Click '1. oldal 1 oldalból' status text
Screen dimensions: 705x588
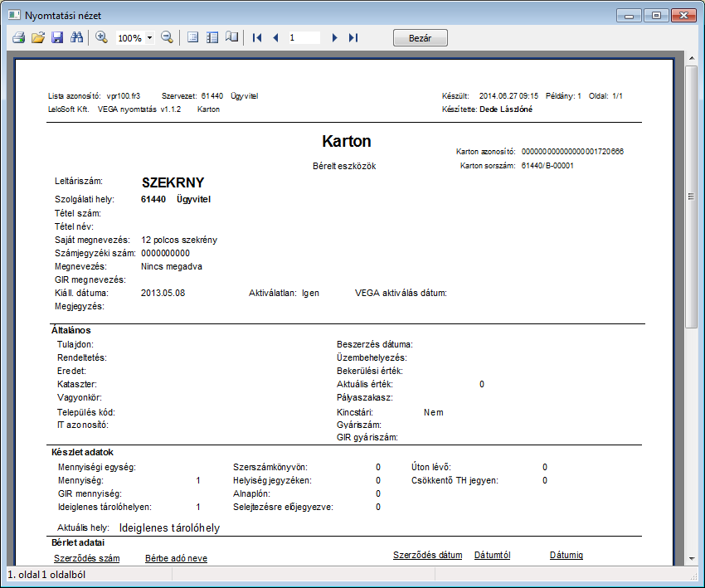[46, 575]
